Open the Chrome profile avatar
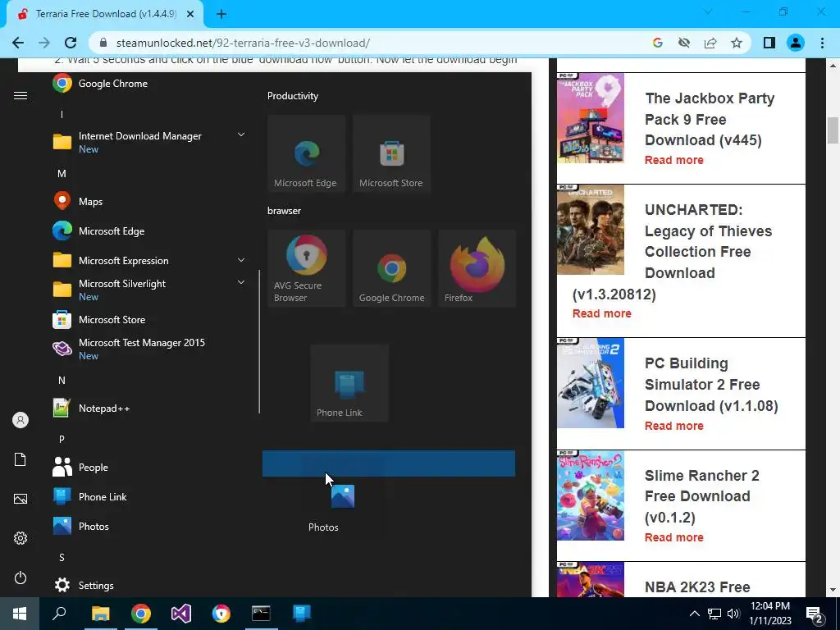The width and height of the screenshot is (840, 630). pos(796,43)
